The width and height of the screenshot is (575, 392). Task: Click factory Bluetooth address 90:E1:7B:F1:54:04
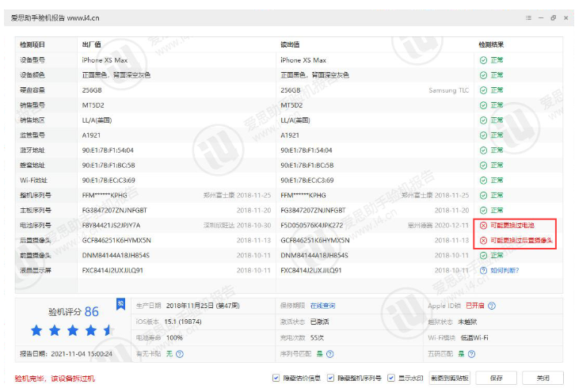108,150
